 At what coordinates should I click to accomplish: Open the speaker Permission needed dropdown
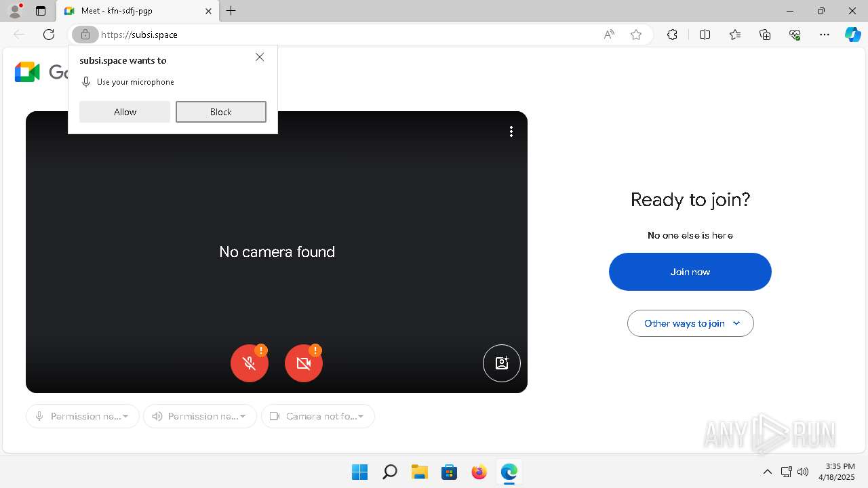[x=200, y=416]
